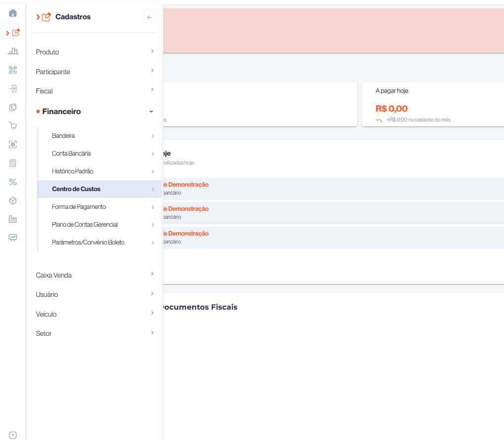Expand the Caixa Venda menu

click(x=94, y=275)
